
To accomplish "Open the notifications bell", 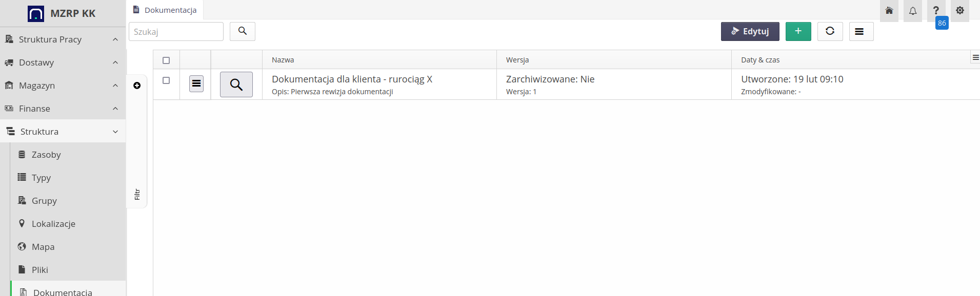I will (x=912, y=11).
